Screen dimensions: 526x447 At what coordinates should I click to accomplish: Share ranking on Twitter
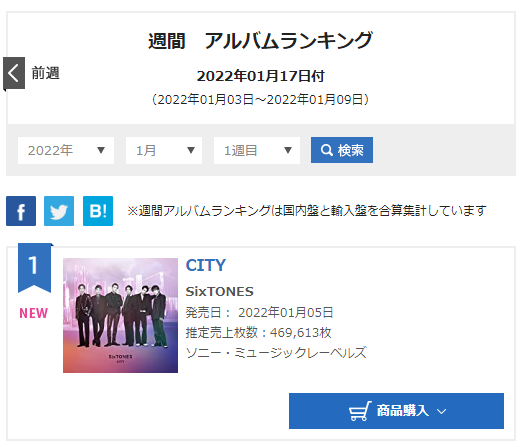(59, 211)
